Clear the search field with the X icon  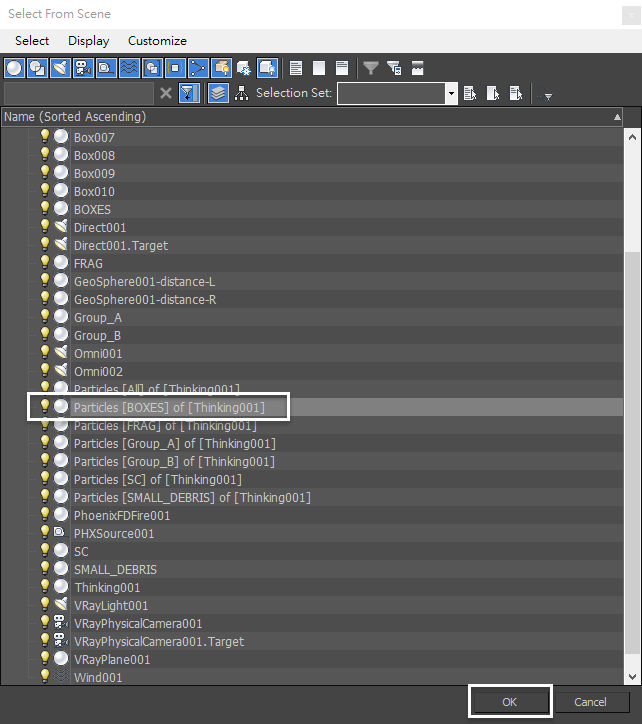(x=166, y=94)
